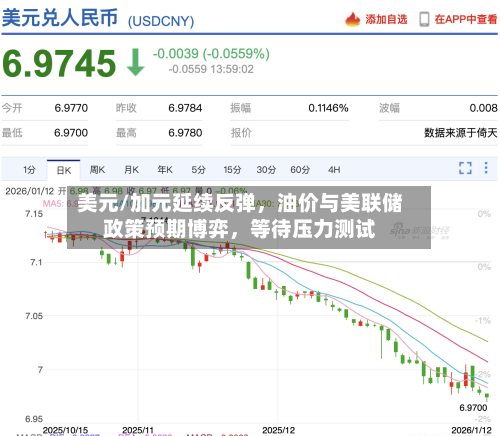500x436 pixels.
Task: Choose the 60分 interval tab
Action: coord(300,170)
